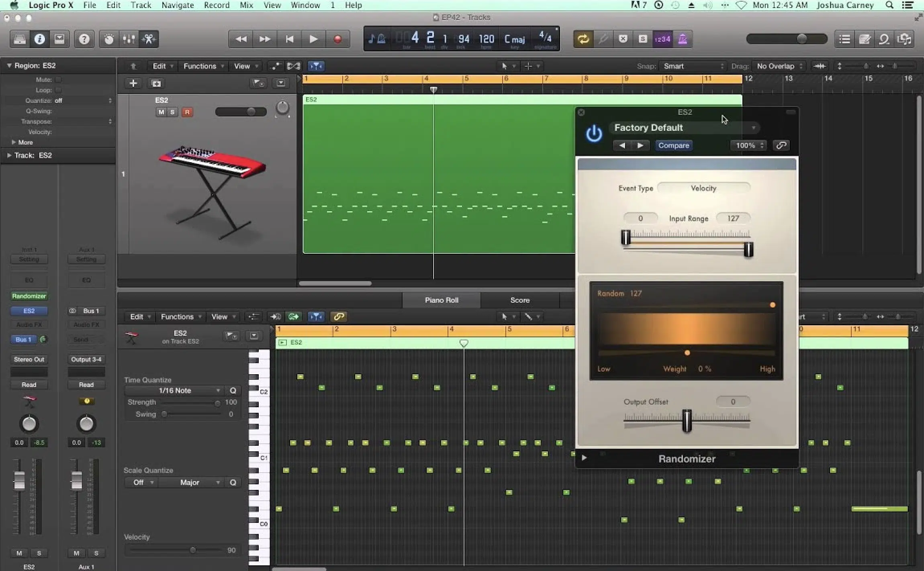This screenshot has height=571, width=924.
Task: Open the Snap Smart dropdown
Action: tap(692, 66)
